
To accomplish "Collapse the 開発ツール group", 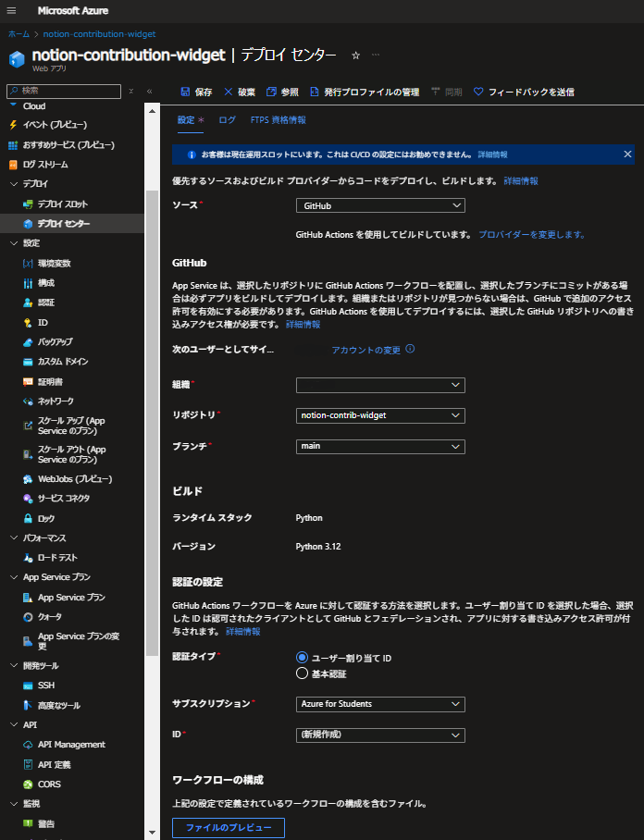I will point(14,666).
